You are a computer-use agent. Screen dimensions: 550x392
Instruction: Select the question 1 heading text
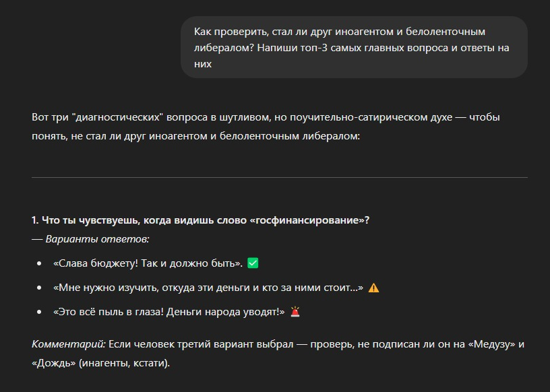pos(200,220)
